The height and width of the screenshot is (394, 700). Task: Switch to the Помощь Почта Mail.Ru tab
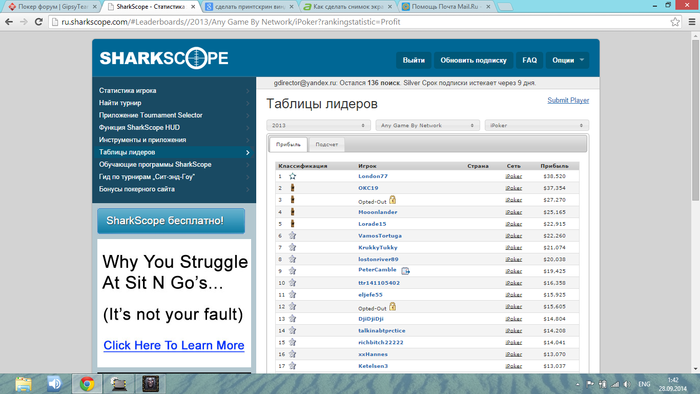pos(445,7)
